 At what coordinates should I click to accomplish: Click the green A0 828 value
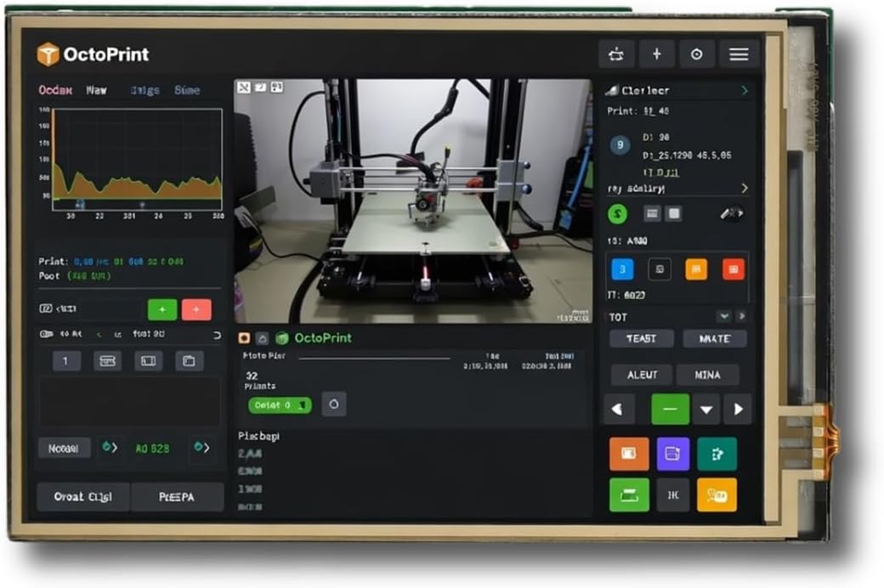point(152,449)
